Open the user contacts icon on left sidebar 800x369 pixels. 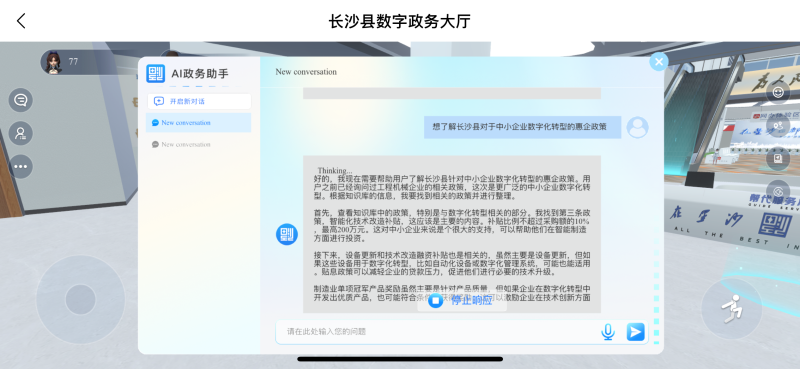20,133
